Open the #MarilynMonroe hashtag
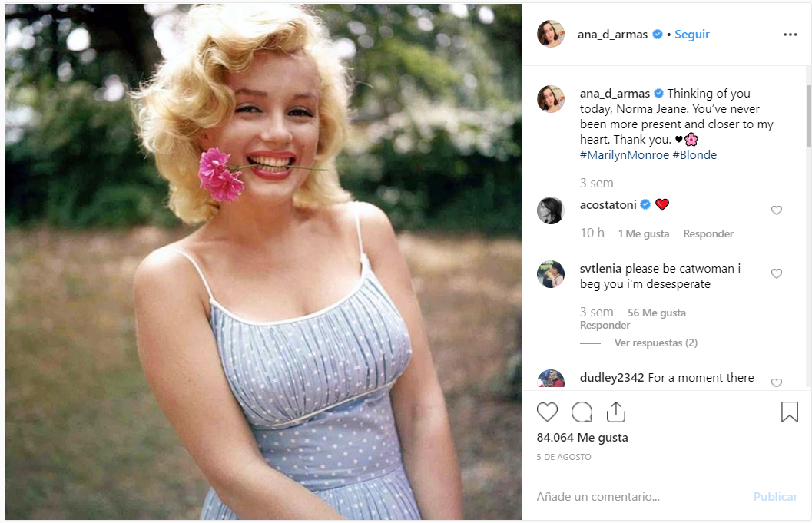Image resolution: width=812 pixels, height=523 pixels. (x=624, y=155)
